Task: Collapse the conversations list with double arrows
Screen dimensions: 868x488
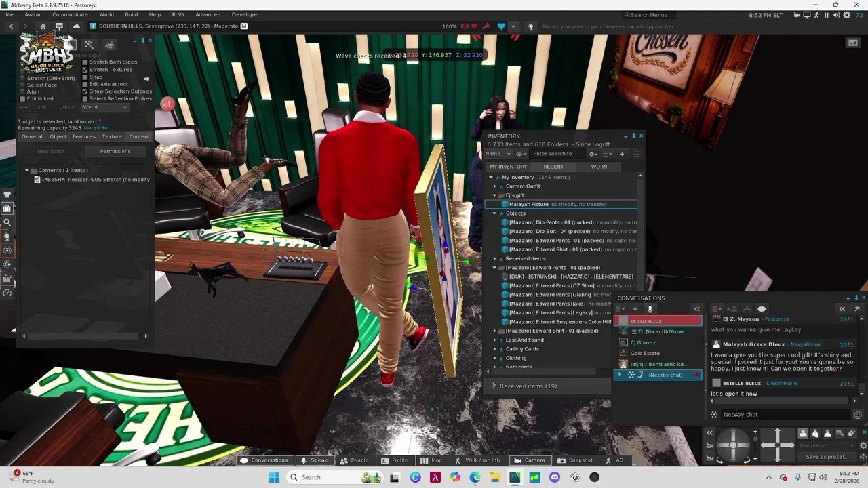Action: click(x=696, y=309)
